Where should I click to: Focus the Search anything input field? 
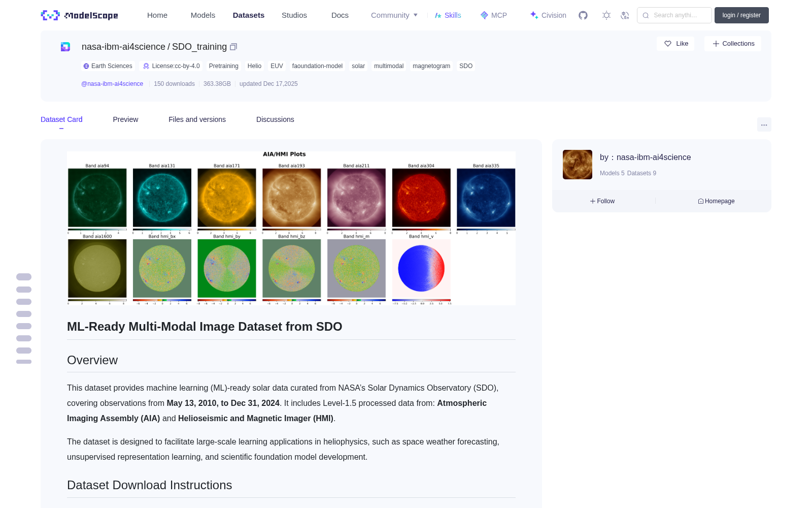[674, 15]
